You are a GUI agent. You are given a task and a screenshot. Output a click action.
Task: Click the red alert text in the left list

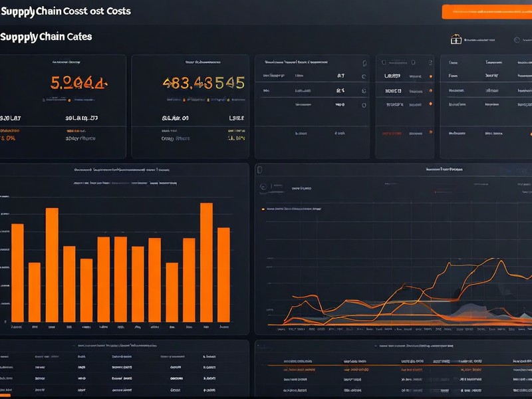tap(392, 132)
